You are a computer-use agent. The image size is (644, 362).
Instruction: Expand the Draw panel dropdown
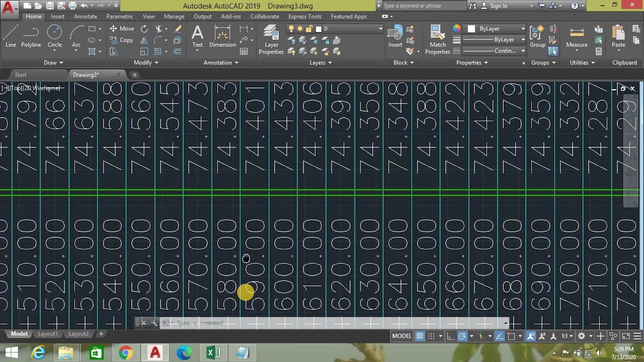(53, 62)
